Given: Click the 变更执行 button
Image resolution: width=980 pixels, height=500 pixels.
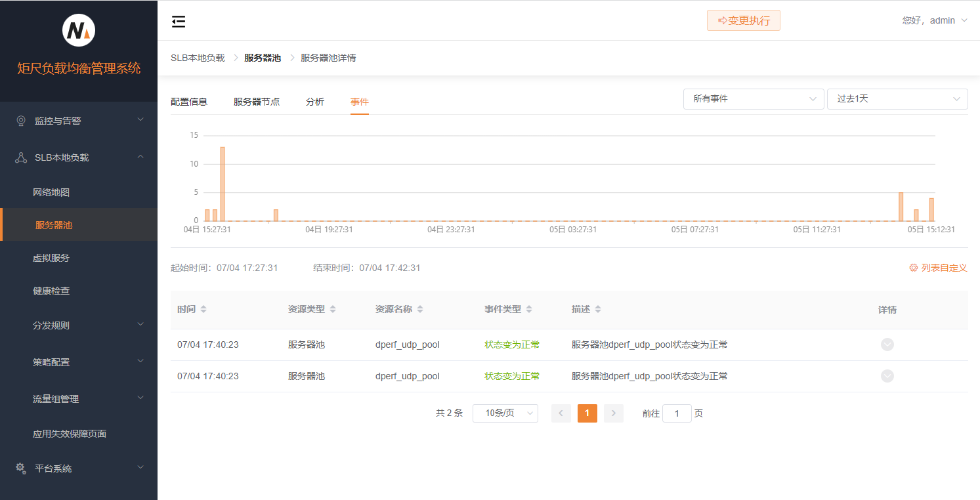Looking at the screenshot, I should click(743, 20).
